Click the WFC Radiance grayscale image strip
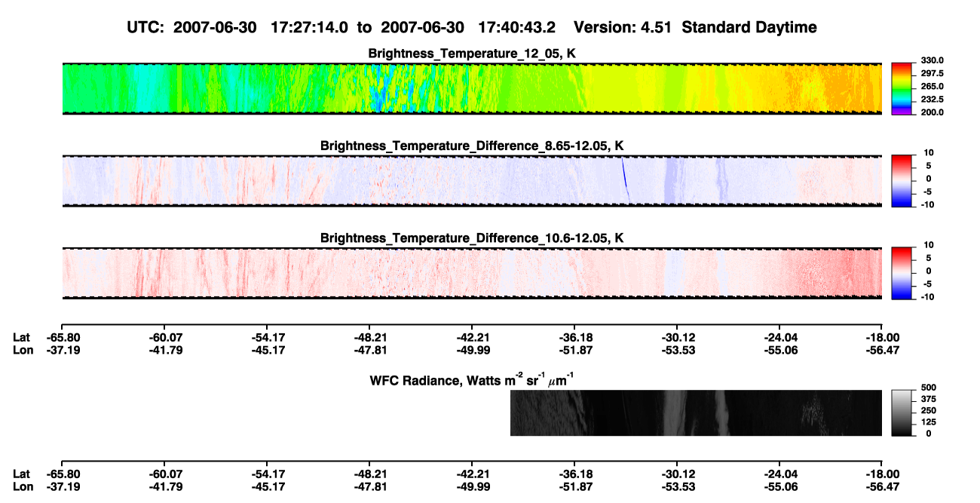The width and height of the screenshot is (980, 503). coord(696,413)
